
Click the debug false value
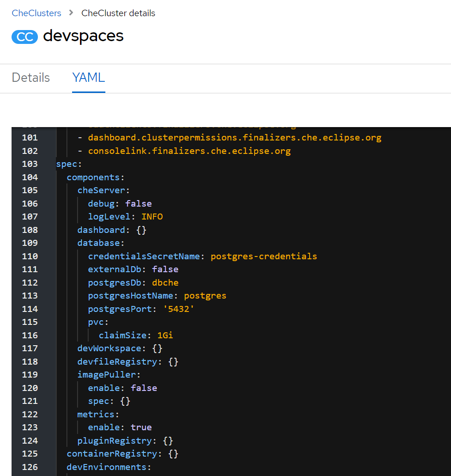pyautogui.click(x=139, y=203)
